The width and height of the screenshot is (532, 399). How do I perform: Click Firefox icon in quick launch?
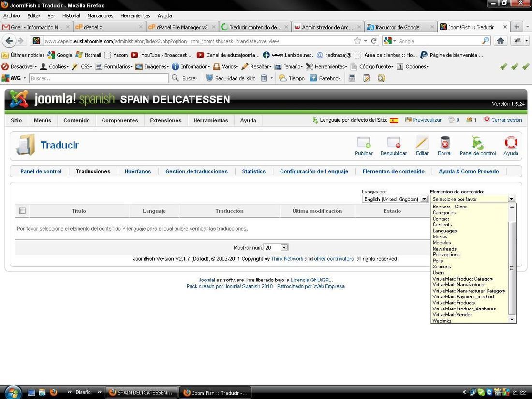(53, 393)
